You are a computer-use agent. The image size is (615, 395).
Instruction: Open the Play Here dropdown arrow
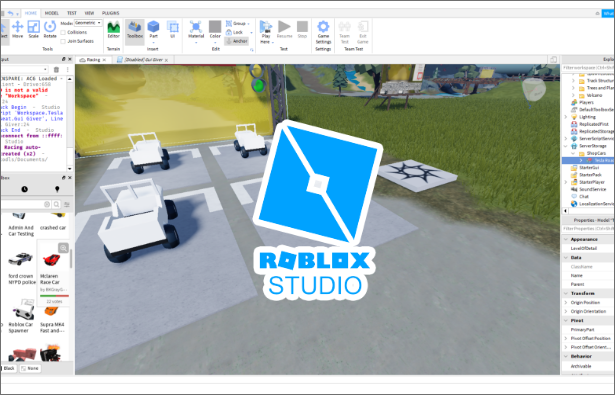pos(272,42)
